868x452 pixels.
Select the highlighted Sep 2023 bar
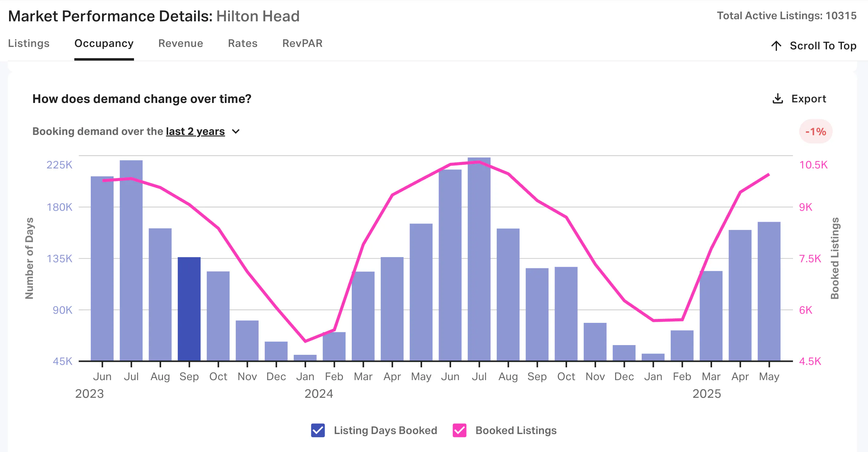(189, 309)
